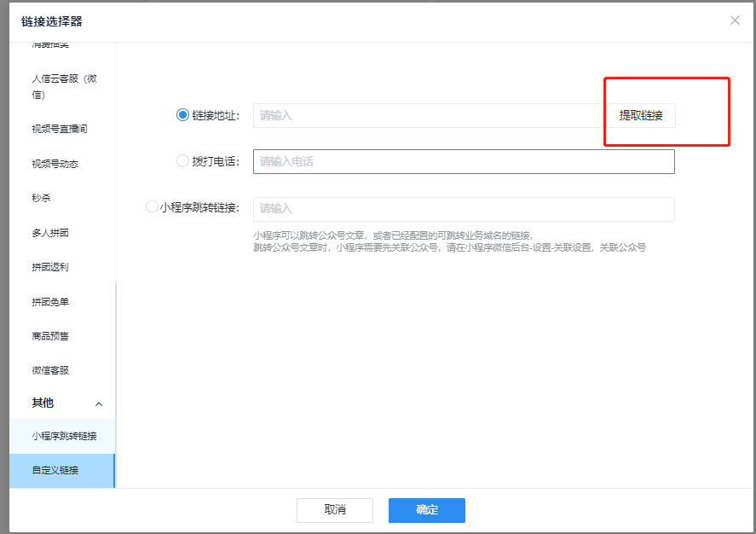Switch to 小程序跳转链接 sidebar item under 其他
Viewport: 756px width, 534px height.
(x=64, y=436)
